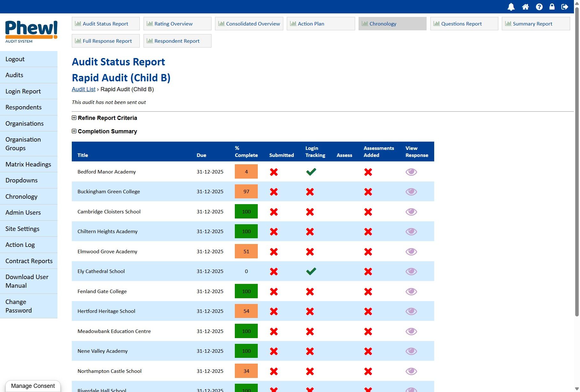Open the help question mark icon
Image resolution: width=580 pixels, height=392 pixels.
pos(539,7)
